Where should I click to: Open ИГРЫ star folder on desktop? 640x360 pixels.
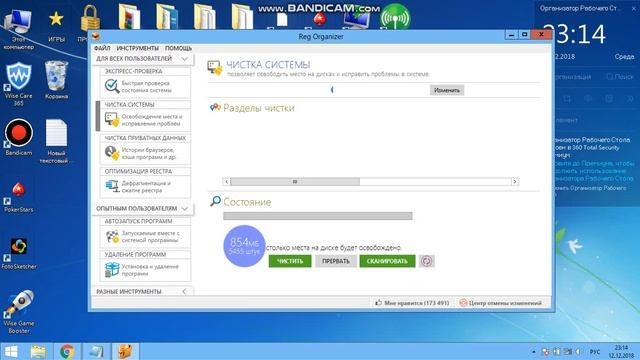[x=56, y=26]
